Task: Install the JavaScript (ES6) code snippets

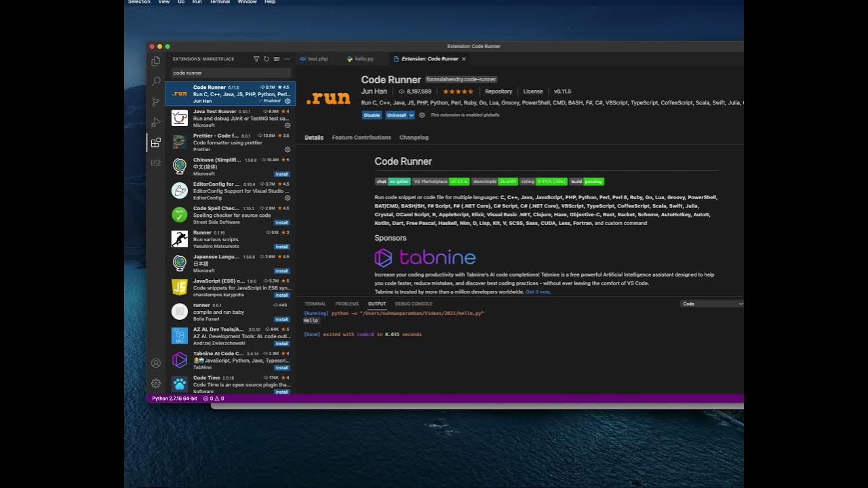Action: click(x=282, y=296)
